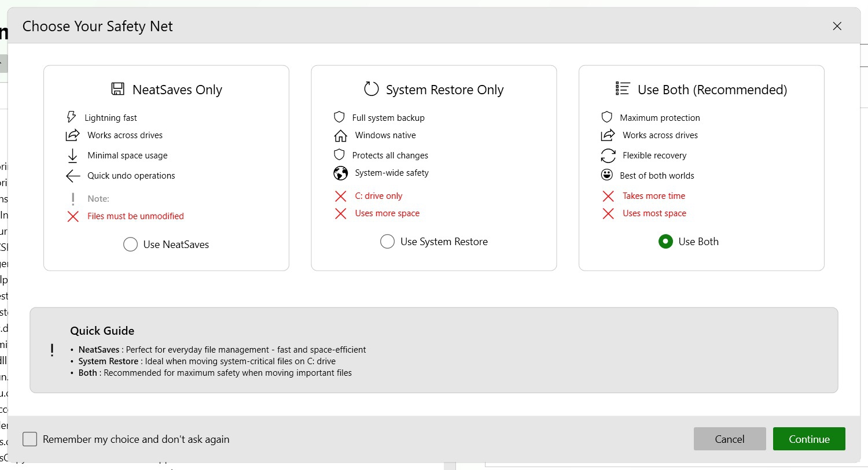Click the globe icon for System-wide safety
This screenshot has height=470, width=868.
pyautogui.click(x=341, y=173)
